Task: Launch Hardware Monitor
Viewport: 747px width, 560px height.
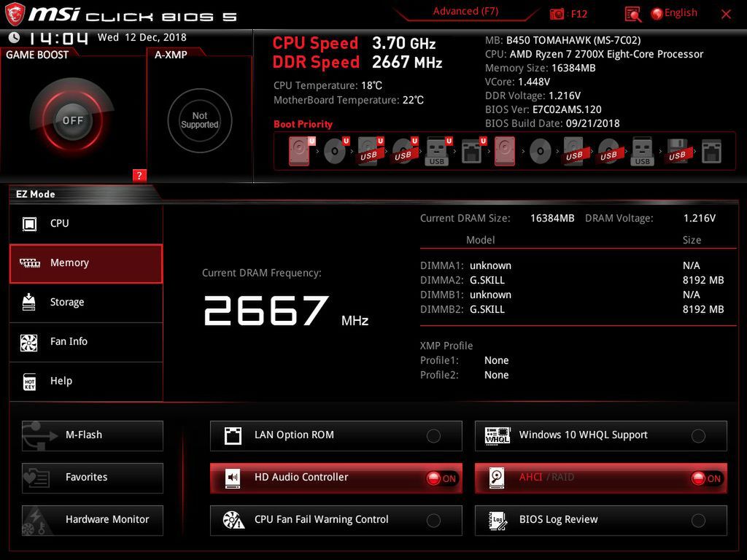Action: pos(93,520)
